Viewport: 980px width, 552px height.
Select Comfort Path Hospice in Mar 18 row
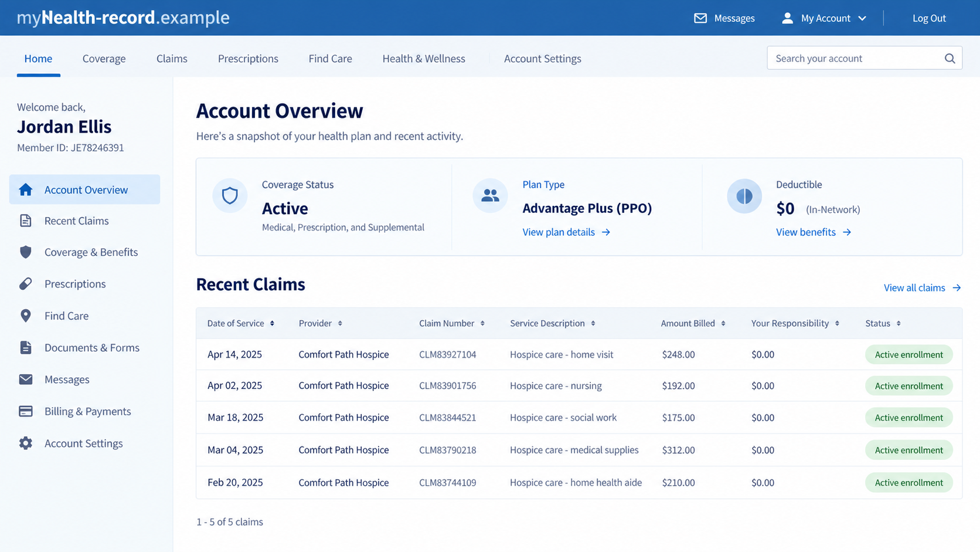tap(343, 418)
